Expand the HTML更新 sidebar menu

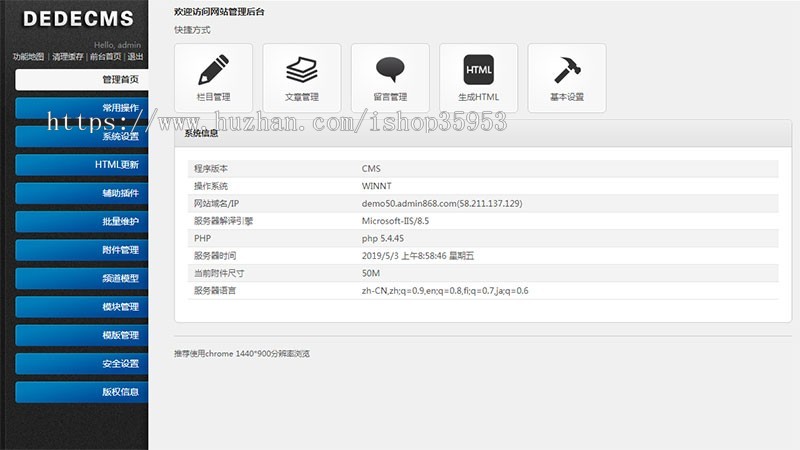82,164
